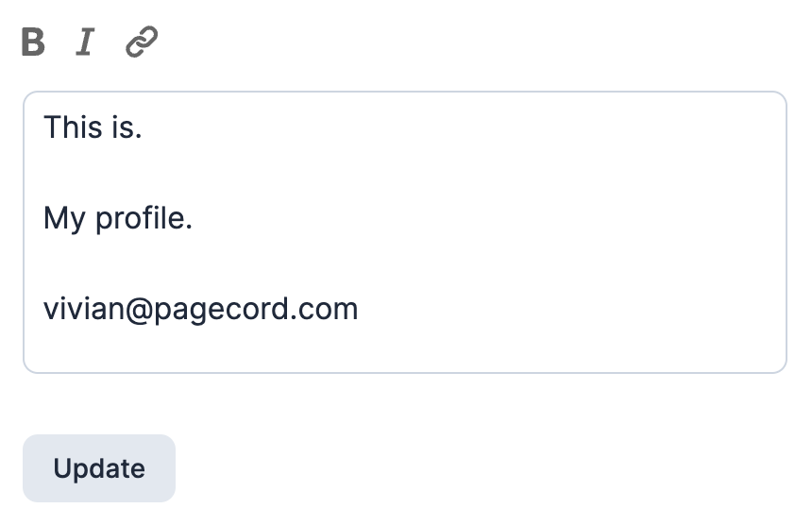Toggle bold formatting
Image resolution: width=812 pixels, height=525 pixels.
tap(33, 42)
